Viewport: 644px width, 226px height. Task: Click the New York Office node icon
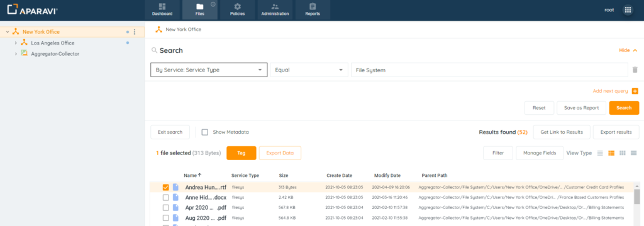point(16,31)
